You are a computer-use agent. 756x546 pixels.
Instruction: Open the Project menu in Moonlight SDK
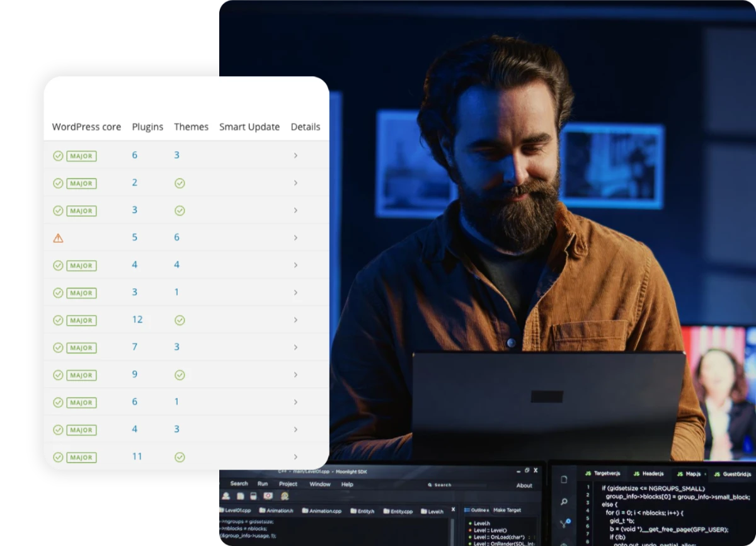tap(288, 484)
